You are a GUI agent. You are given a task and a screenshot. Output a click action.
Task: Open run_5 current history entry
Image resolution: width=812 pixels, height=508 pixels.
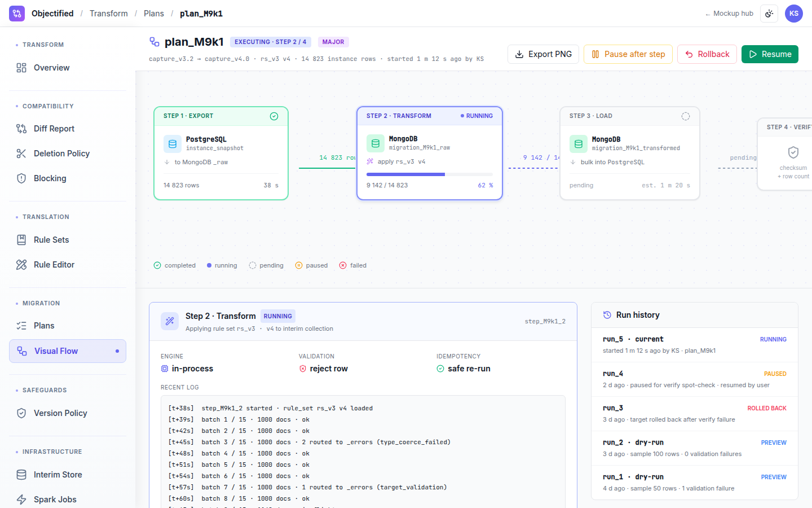(x=695, y=345)
